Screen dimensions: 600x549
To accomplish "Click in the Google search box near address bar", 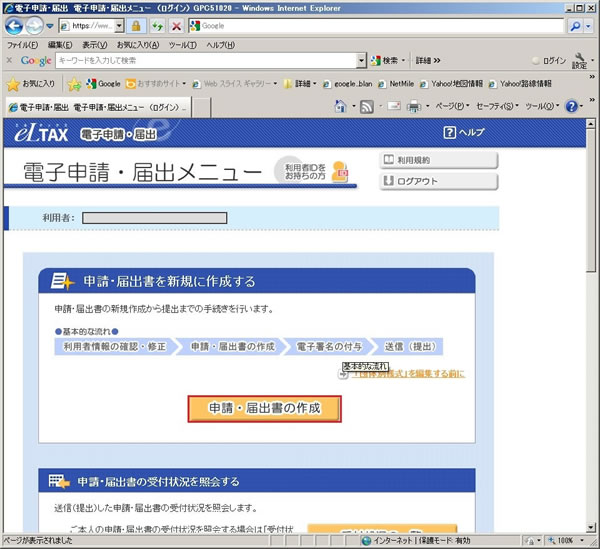I will click(377, 26).
